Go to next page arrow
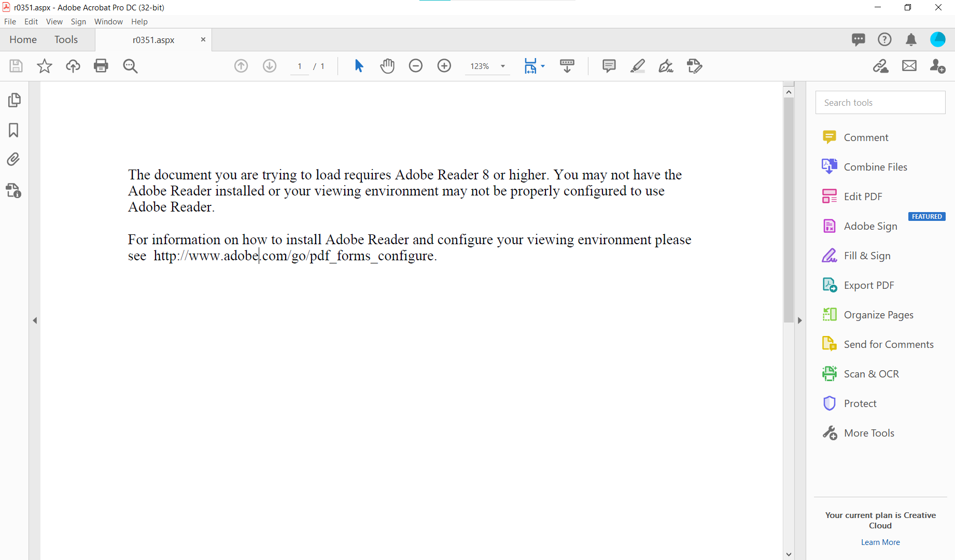The width and height of the screenshot is (955, 560). [270, 66]
